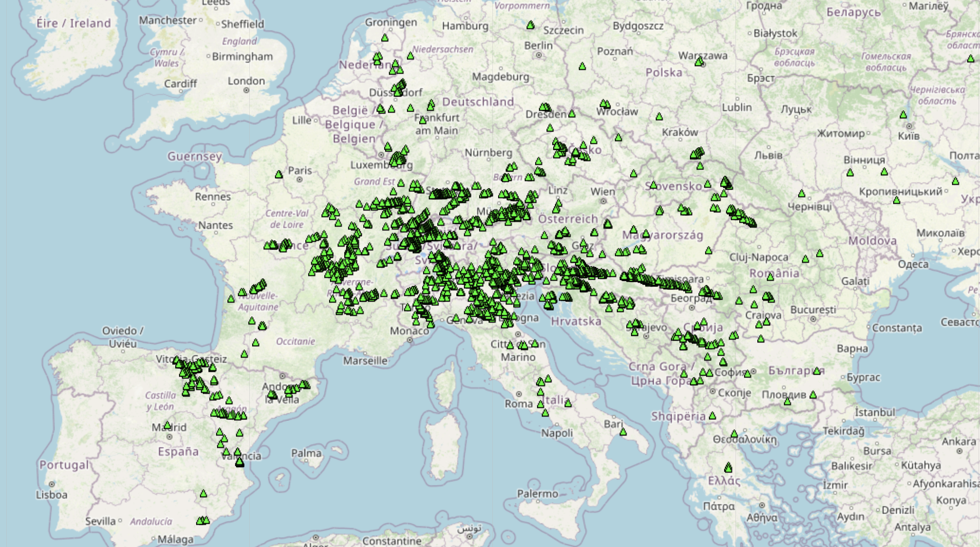Select the Polska country label

(664, 72)
